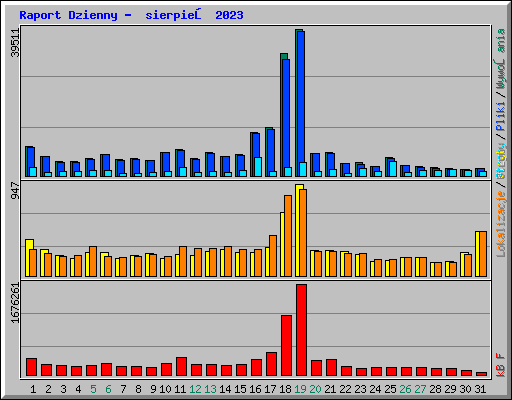The width and height of the screenshot is (512, 400).
Task: Click the cyan pages bar for day 16
Action: 258,167
